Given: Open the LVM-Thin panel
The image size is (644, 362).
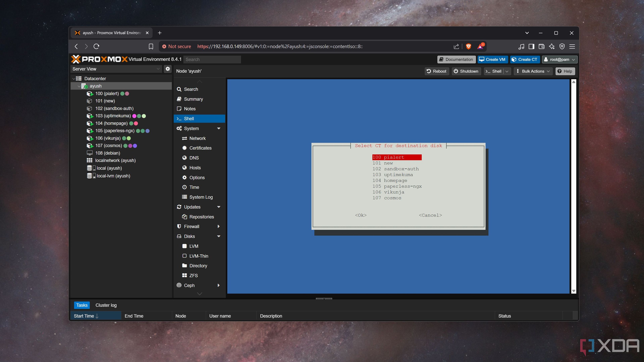Looking at the screenshot, I should (x=199, y=256).
